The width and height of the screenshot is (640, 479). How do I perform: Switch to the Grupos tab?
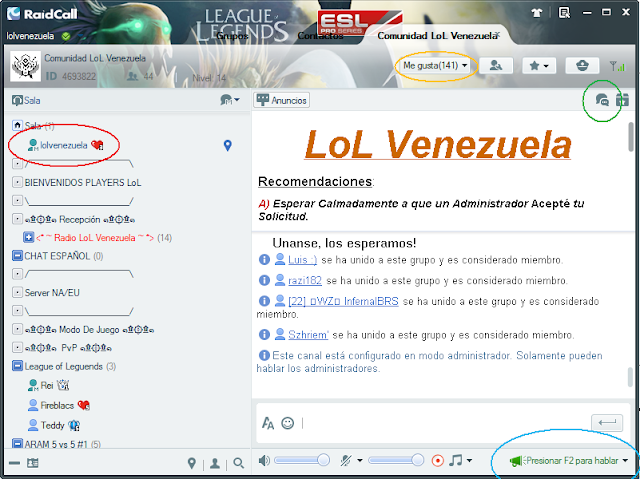click(232, 36)
